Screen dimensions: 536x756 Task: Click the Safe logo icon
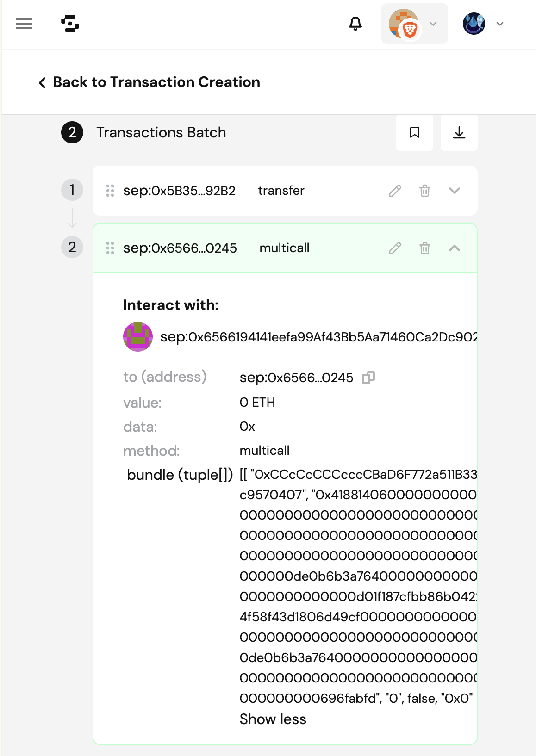[70, 24]
